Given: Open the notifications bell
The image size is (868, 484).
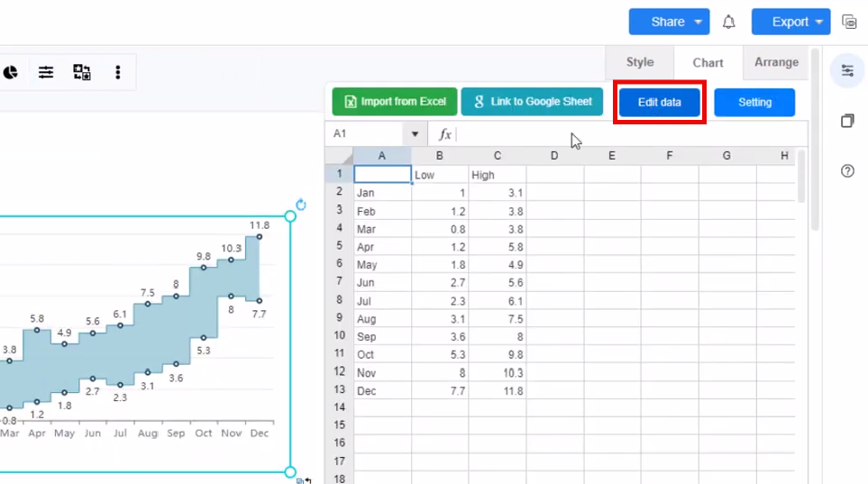Looking at the screenshot, I should click(729, 22).
